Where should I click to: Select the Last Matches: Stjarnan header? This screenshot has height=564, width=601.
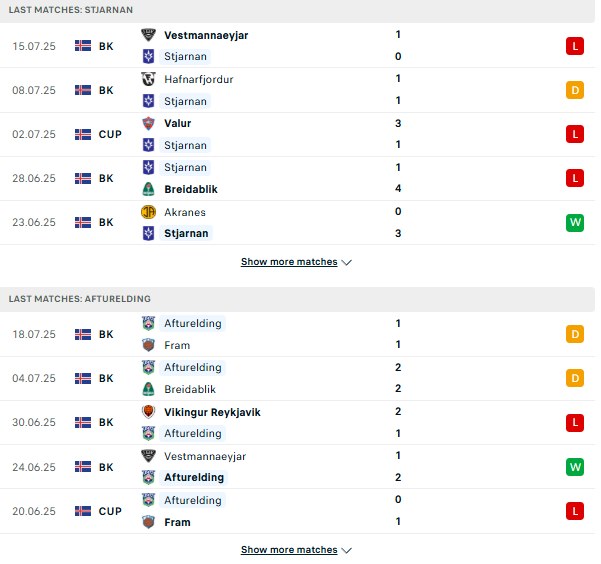pyautogui.click(x=71, y=10)
